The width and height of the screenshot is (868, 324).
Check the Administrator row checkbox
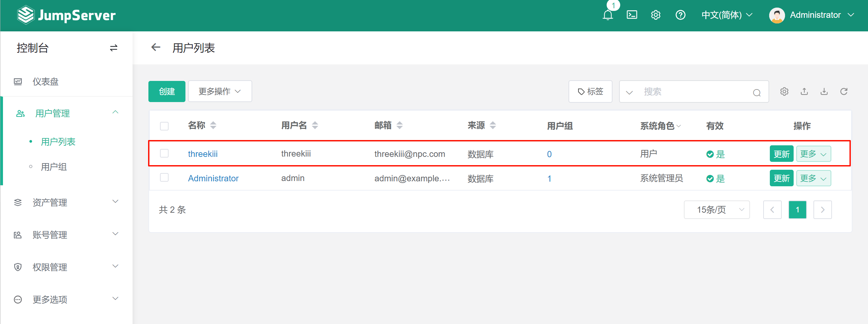164,178
